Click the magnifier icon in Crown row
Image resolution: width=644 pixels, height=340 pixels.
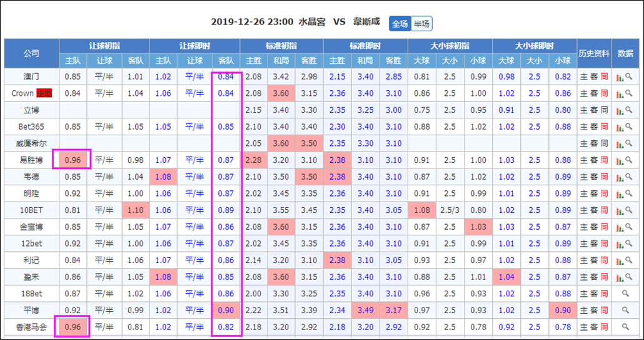pyautogui.click(x=628, y=93)
